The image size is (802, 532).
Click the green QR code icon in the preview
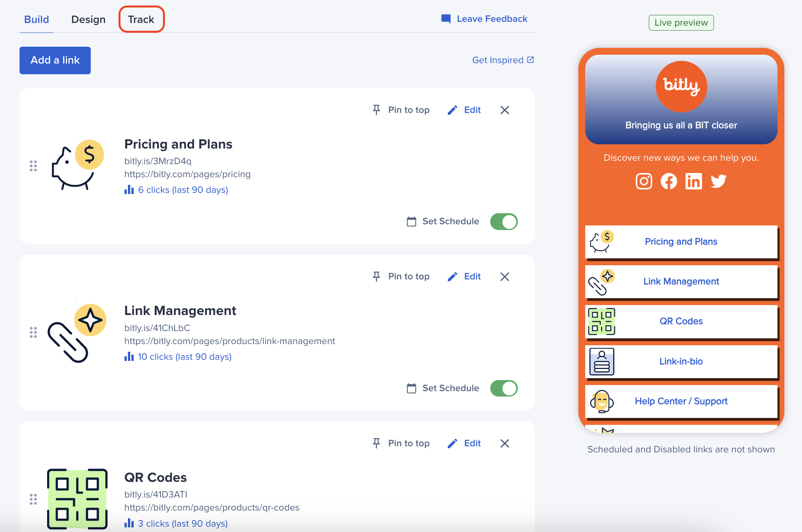pyautogui.click(x=602, y=321)
